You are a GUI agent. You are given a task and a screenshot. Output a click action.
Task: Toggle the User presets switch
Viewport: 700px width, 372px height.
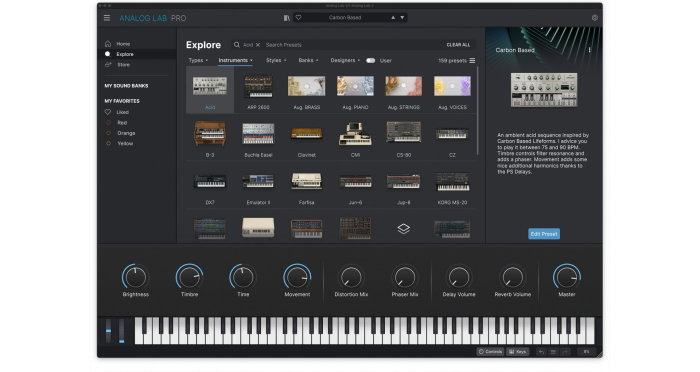click(371, 60)
